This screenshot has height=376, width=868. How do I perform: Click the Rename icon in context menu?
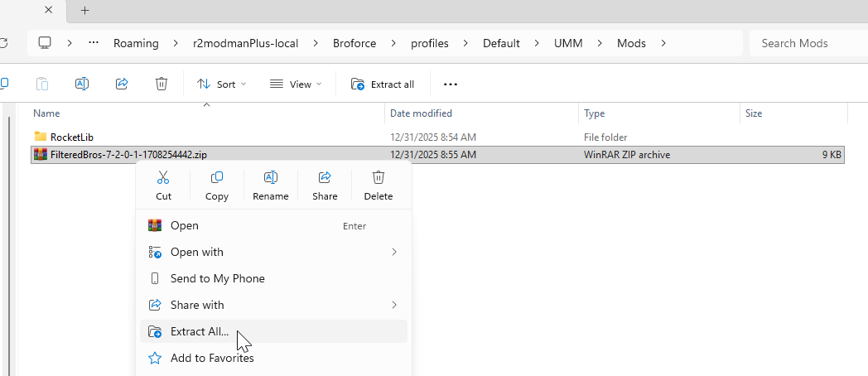click(270, 185)
